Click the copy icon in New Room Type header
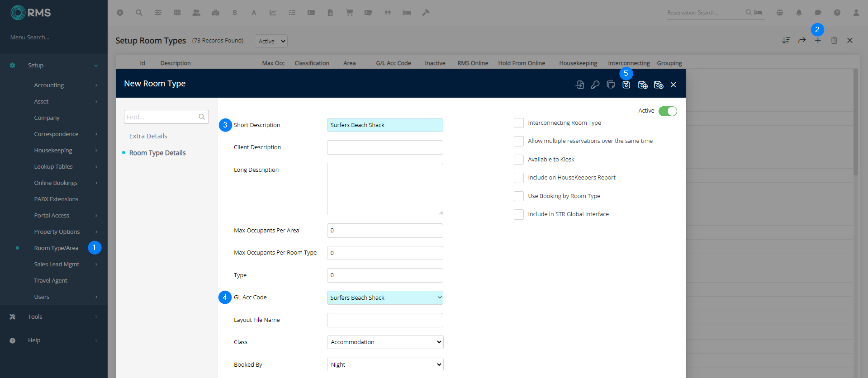868x378 pixels. (x=611, y=85)
